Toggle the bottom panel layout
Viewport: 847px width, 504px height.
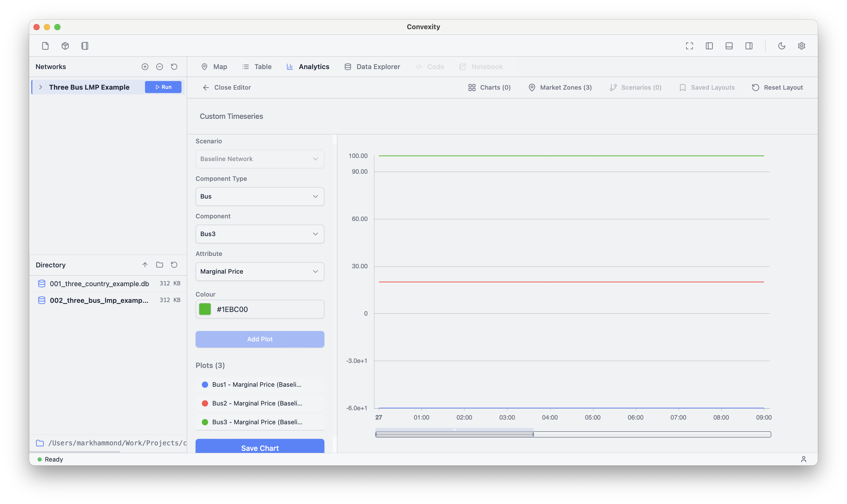[x=729, y=46]
